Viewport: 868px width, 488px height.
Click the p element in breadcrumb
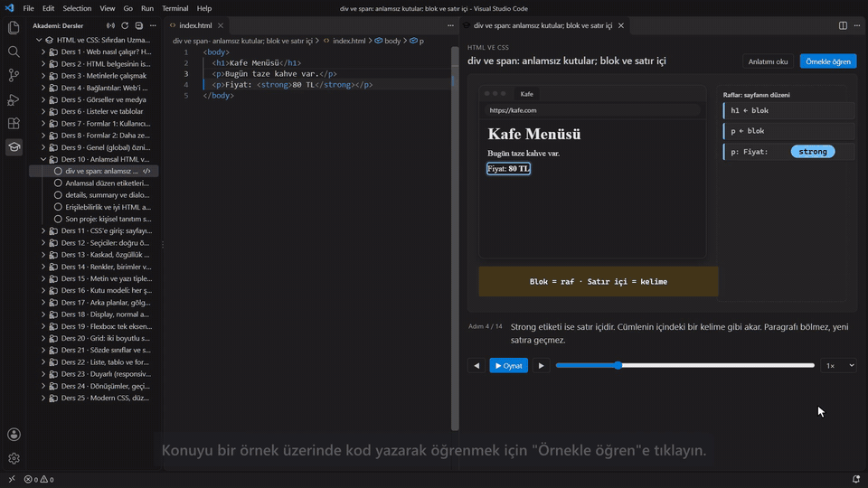(421, 41)
